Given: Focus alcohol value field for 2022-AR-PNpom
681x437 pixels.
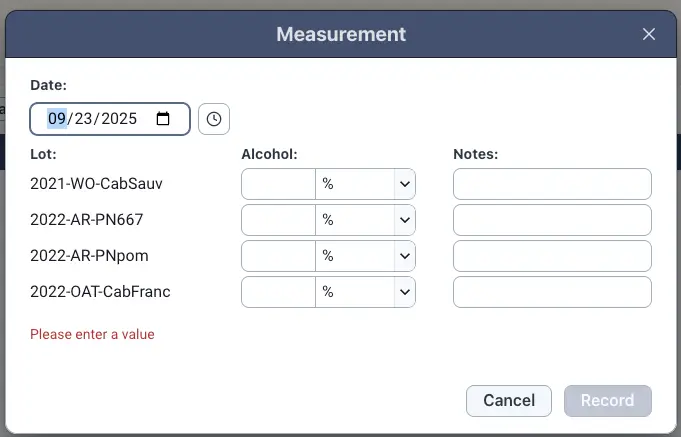Looking at the screenshot, I should (278, 256).
